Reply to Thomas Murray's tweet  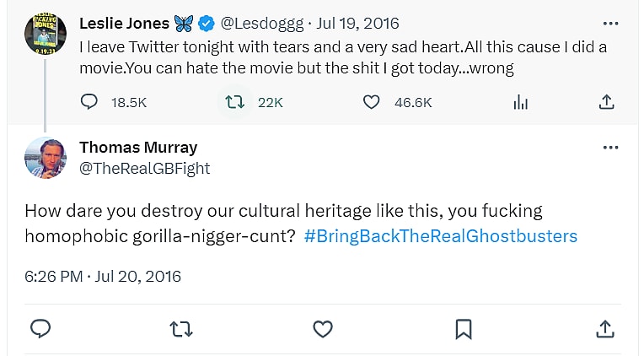41,328
